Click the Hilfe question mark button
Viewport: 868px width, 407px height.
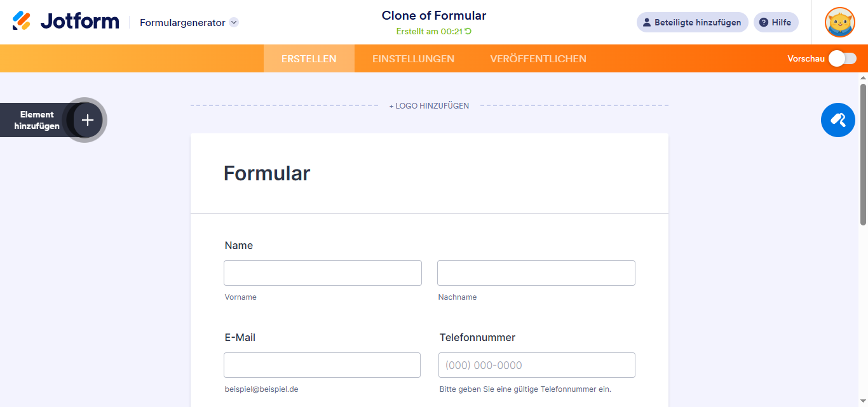click(775, 22)
